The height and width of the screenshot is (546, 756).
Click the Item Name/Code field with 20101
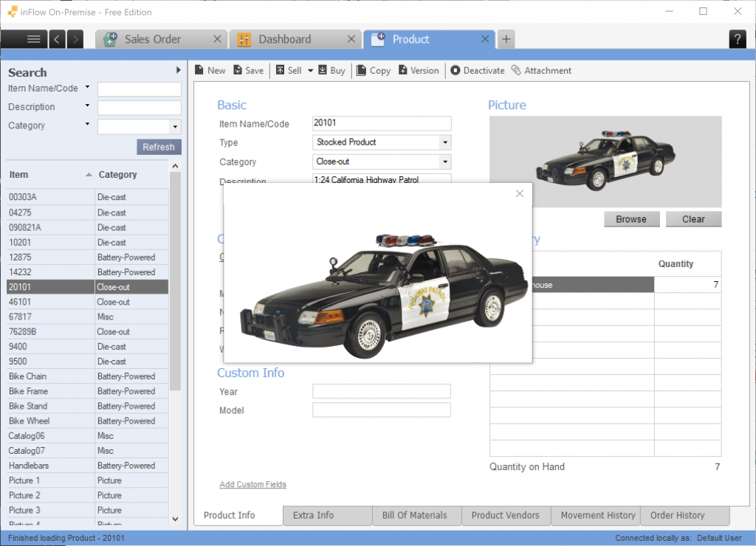pyautogui.click(x=382, y=123)
